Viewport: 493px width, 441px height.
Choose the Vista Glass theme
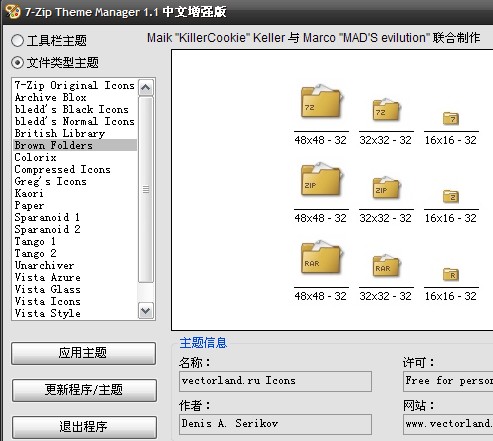(x=75, y=289)
